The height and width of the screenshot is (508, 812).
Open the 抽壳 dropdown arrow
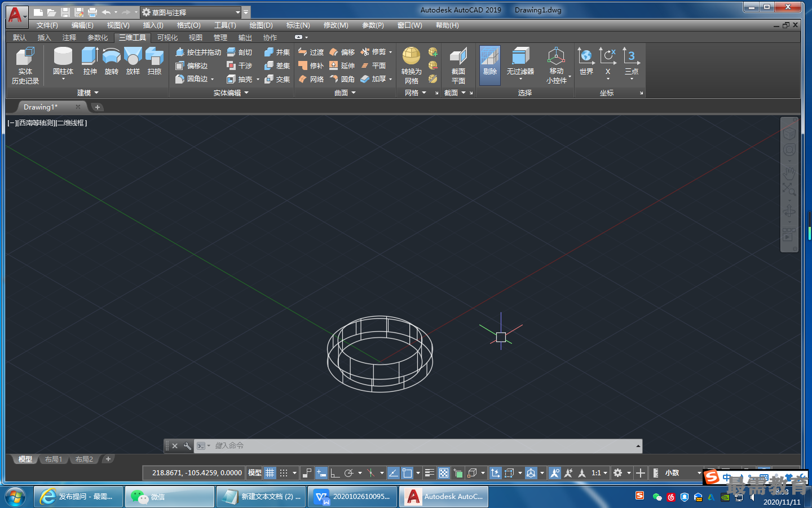(x=258, y=80)
